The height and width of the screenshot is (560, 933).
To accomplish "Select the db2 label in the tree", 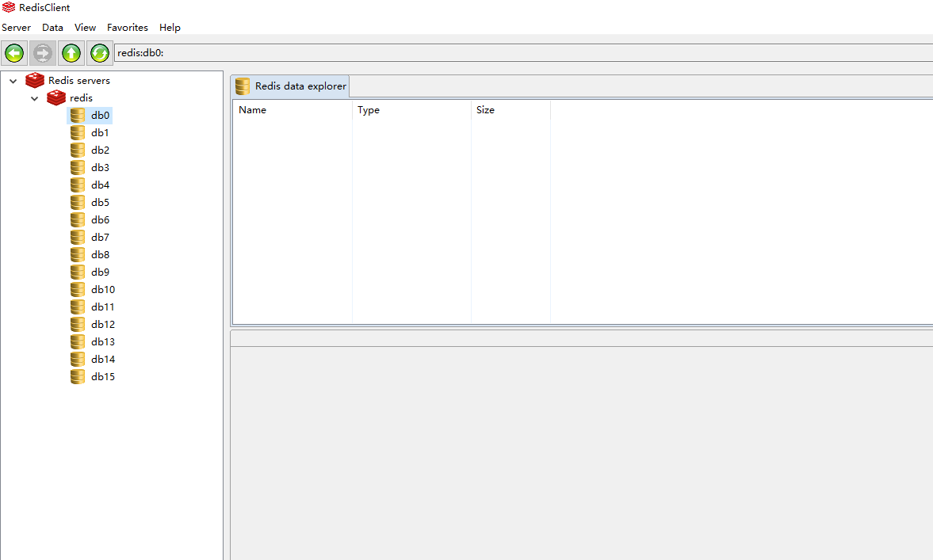I will click(x=100, y=150).
